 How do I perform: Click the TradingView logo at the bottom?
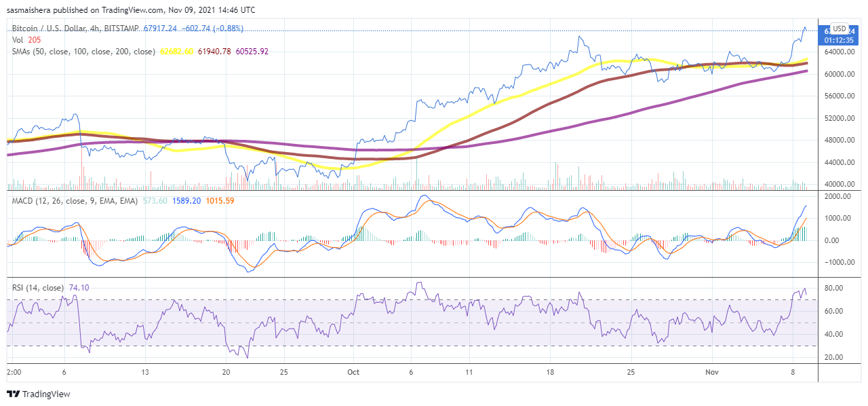39,394
